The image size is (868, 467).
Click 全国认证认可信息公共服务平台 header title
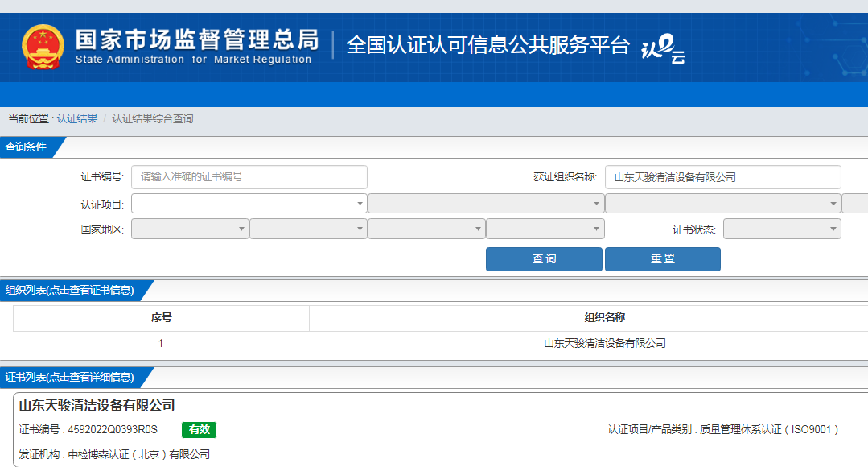[x=487, y=45]
